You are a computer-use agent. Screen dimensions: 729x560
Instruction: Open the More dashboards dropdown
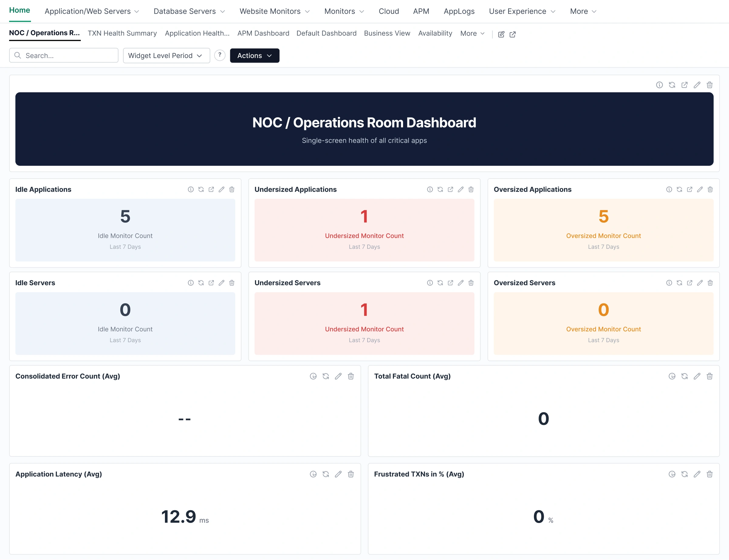point(472,33)
